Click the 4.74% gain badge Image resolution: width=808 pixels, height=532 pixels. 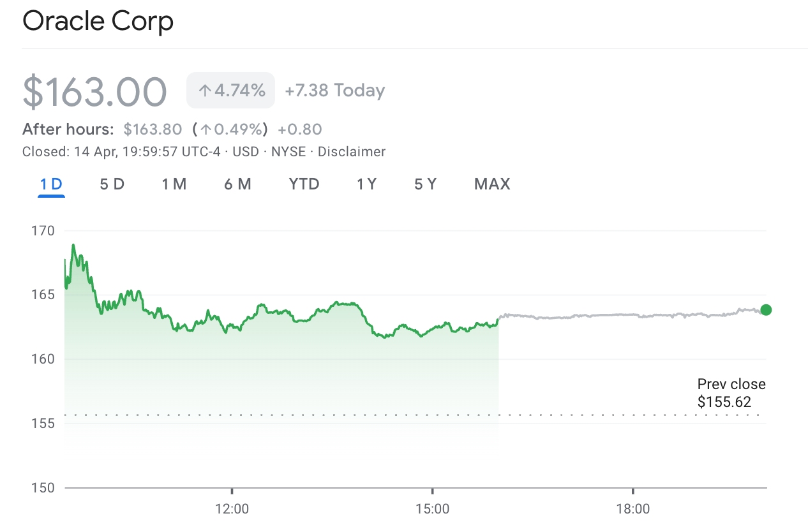pos(230,91)
